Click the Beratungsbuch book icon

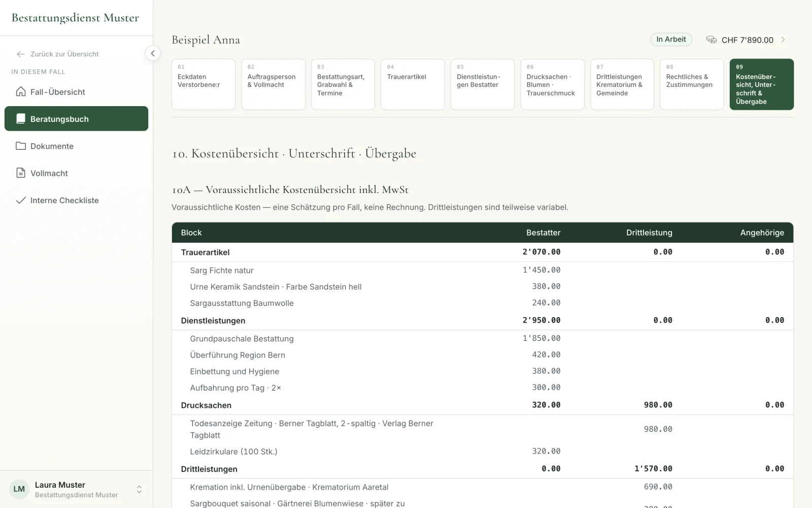click(x=21, y=118)
